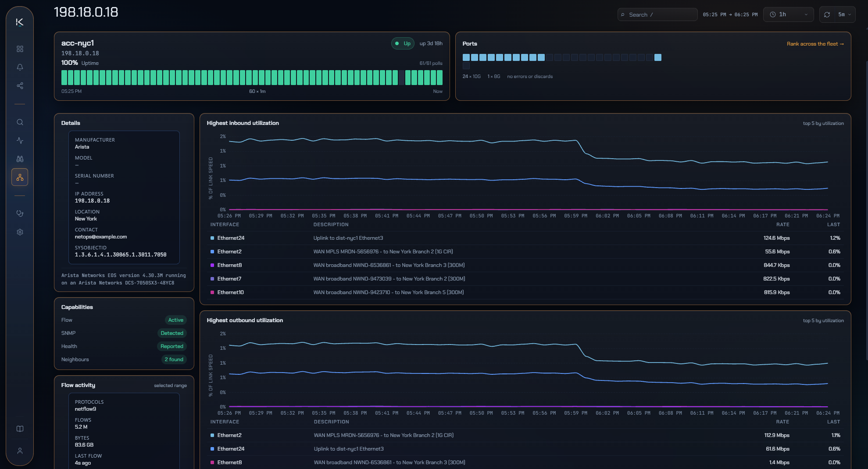
Task: Click outbound DESCRIPTION column header
Action: (x=332, y=422)
